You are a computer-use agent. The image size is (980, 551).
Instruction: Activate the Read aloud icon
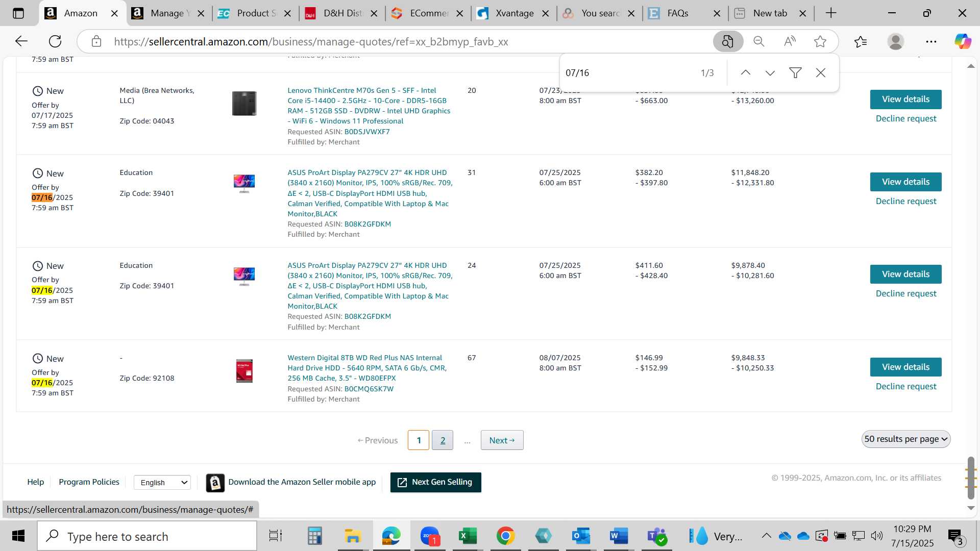pyautogui.click(x=790, y=41)
